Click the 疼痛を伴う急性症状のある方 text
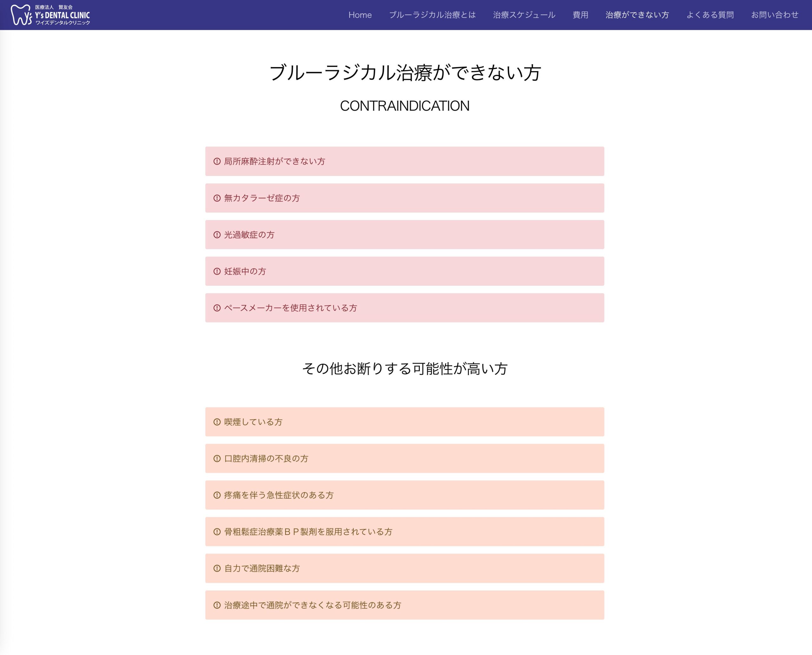The image size is (812, 655). 279,495
